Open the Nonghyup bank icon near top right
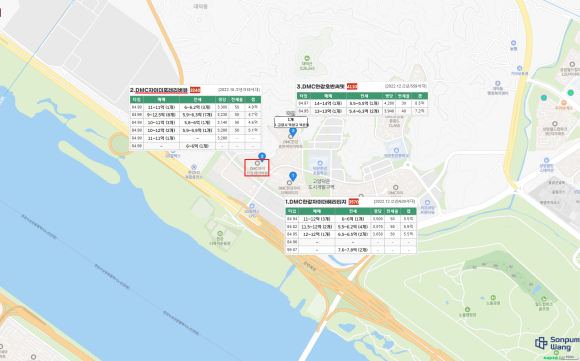This screenshot has height=361, width=580. coord(513,43)
